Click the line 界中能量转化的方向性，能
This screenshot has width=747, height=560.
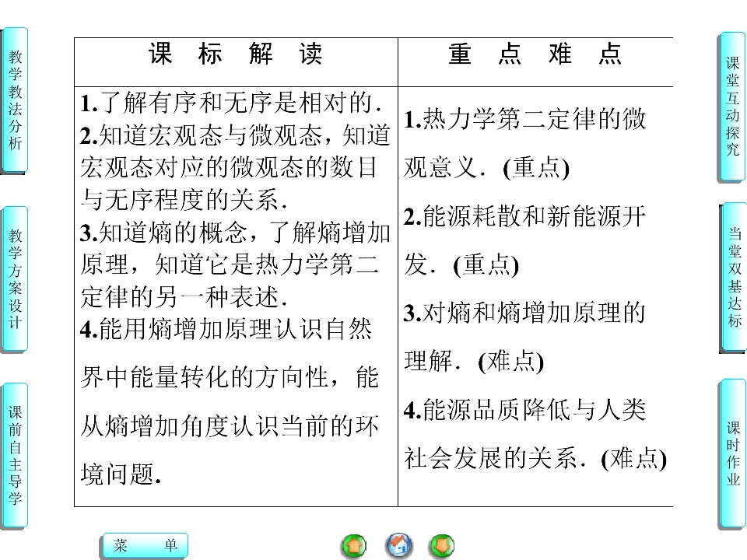click(x=230, y=377)
